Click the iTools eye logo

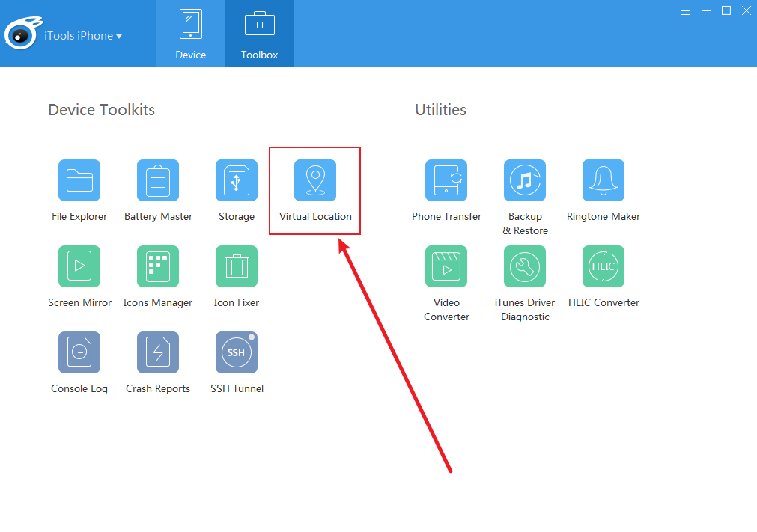22,33
